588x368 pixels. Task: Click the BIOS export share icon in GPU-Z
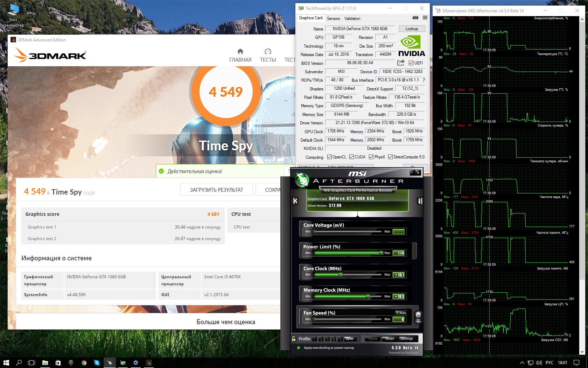coord(401,63)
